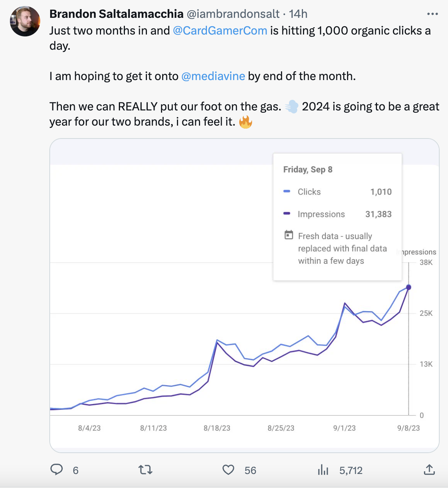Image resolution: width=448 pixels, height=488 pixels.
Task: Click the share upload icon
Action: tap(429, 470)
